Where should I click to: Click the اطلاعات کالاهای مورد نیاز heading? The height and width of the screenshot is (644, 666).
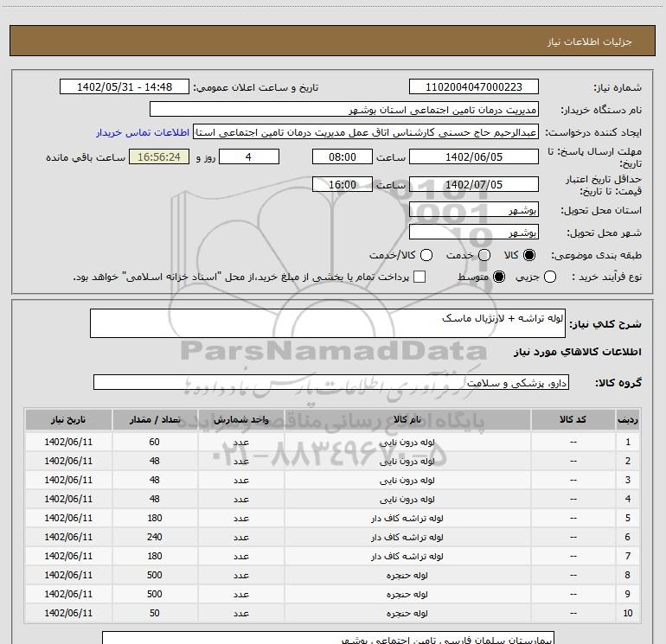[x=578, y=352]
